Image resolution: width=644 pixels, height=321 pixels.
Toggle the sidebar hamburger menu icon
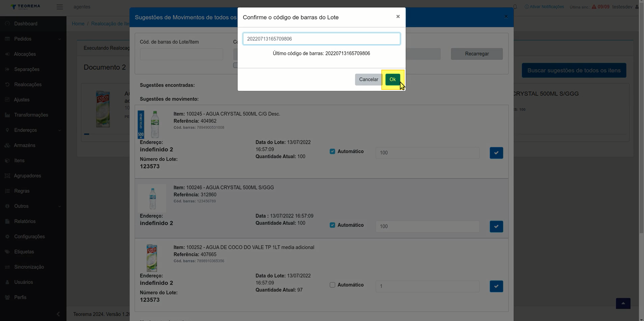(x=60, y=7)
